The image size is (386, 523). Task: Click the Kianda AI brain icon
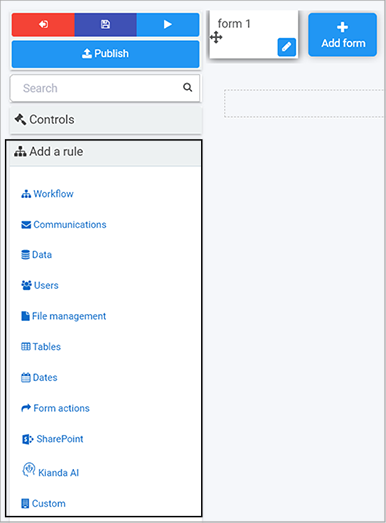(29, 470)
